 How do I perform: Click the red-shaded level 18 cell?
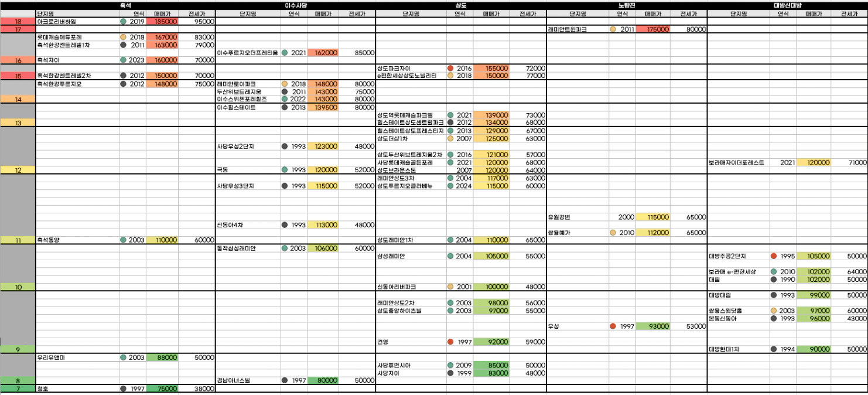(x=18, y=21)
